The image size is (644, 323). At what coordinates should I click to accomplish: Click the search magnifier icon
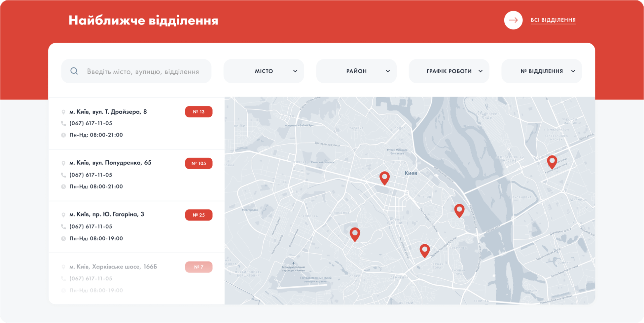(74, 71)
